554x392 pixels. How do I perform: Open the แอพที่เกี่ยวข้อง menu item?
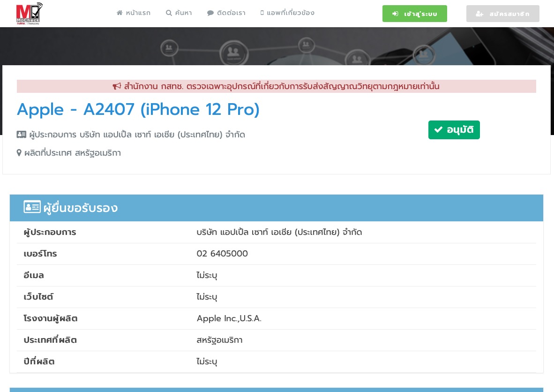pyautogui.click(x=287, y=13)
